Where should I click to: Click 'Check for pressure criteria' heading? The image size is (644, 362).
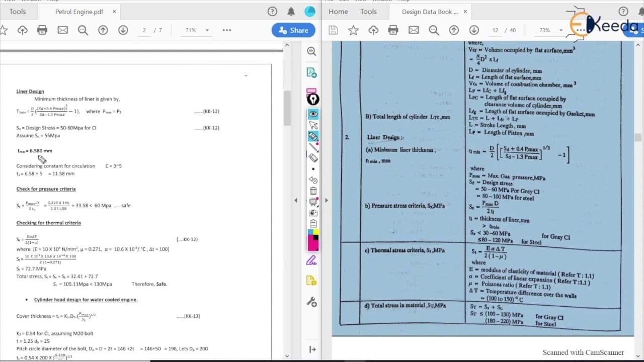46,189
